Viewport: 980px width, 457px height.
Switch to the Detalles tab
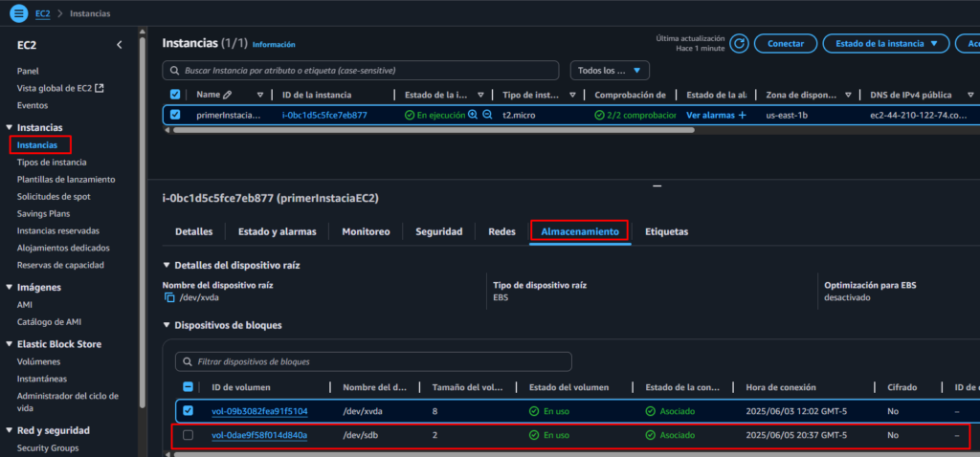(x=193, y=231)
